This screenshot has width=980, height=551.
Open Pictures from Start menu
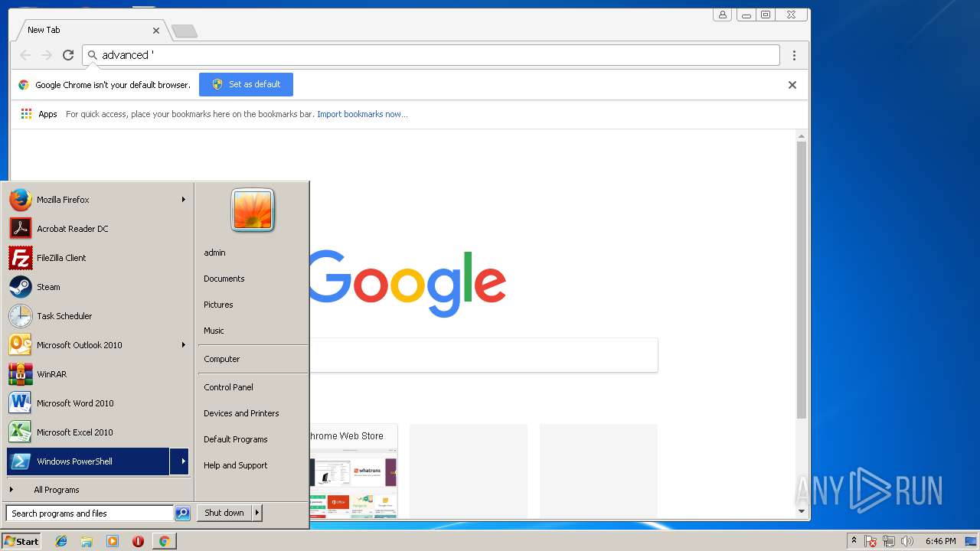[218, 305]
